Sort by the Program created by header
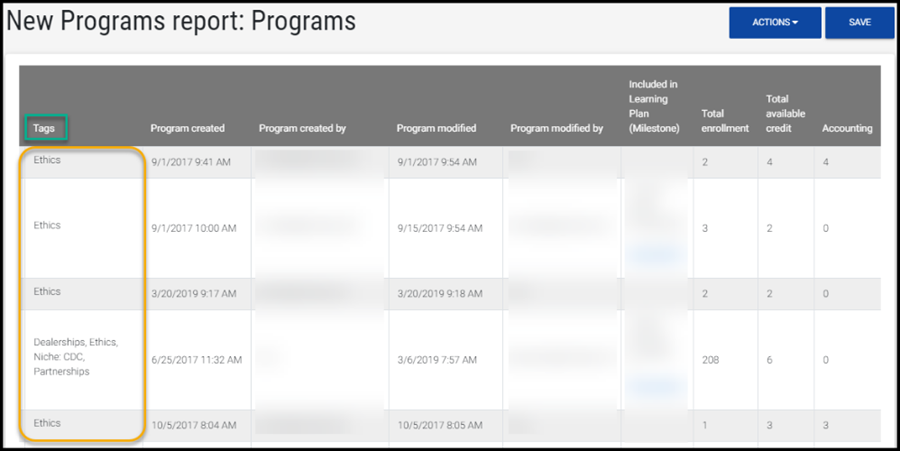 coord(302,128)
